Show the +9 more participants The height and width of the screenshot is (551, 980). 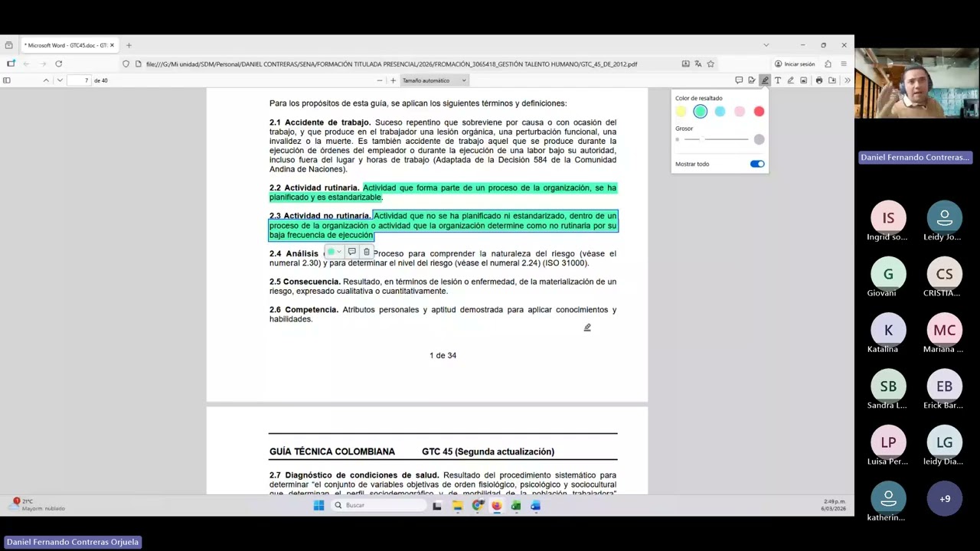(944, 498)
